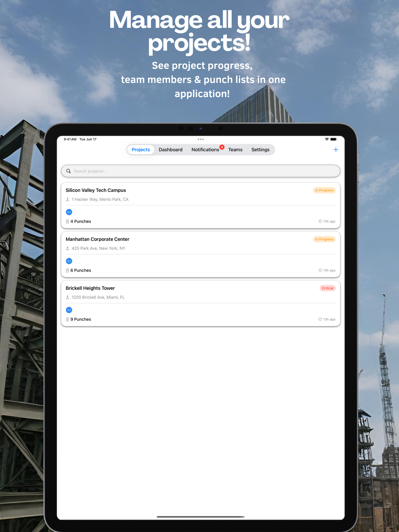The height and width of the screenshot is (532, 399).
Task: Tap the home indicator bar
Action: tap(201, 517)
